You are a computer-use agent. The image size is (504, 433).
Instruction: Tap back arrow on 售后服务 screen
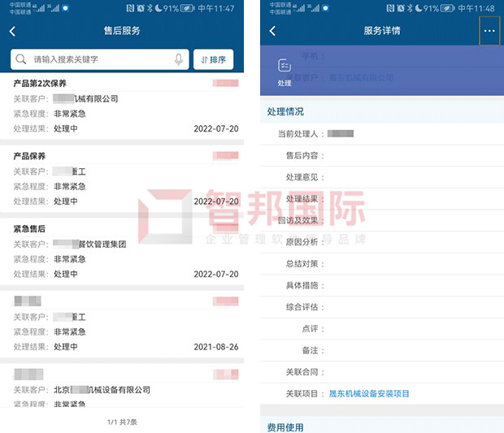[x=12, y=31]
